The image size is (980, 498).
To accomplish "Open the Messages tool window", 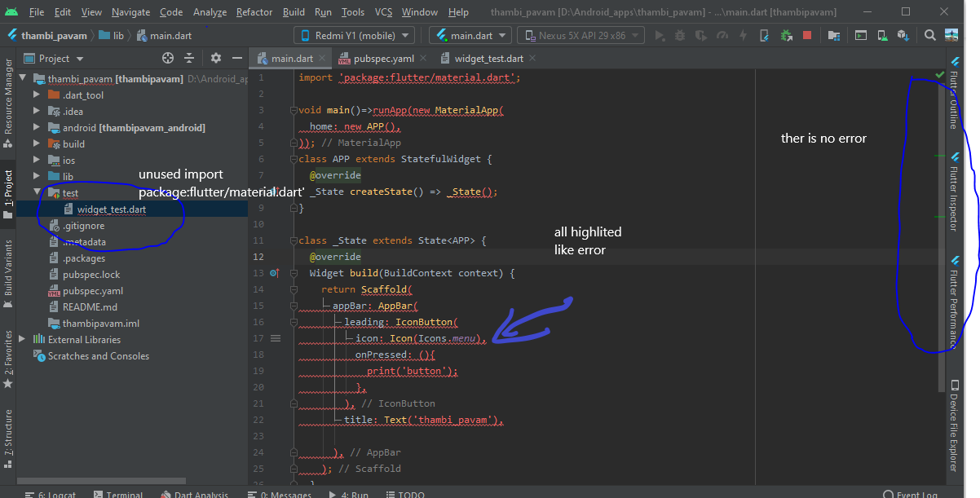I will (280, 494).
